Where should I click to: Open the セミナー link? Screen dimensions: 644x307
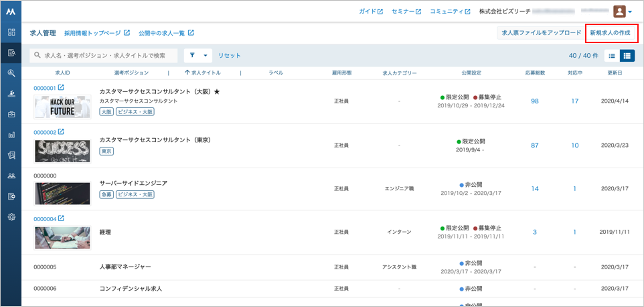point(406,12)
